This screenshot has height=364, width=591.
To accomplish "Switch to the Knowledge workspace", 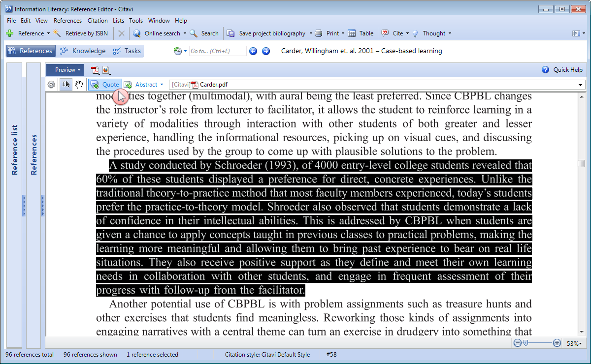I will click(82, 51).
